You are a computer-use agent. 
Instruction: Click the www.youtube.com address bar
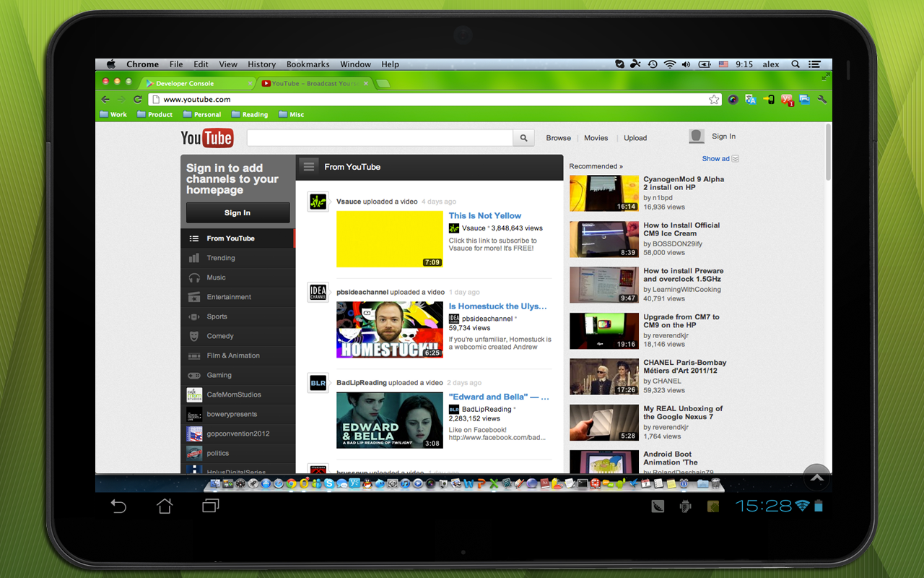[x=435, y=100]
